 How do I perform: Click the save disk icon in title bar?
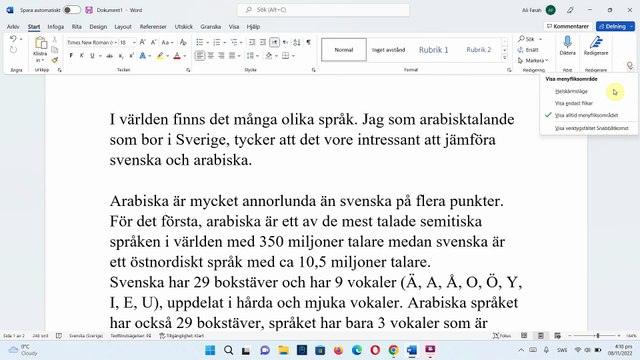[x=89, y=10]
